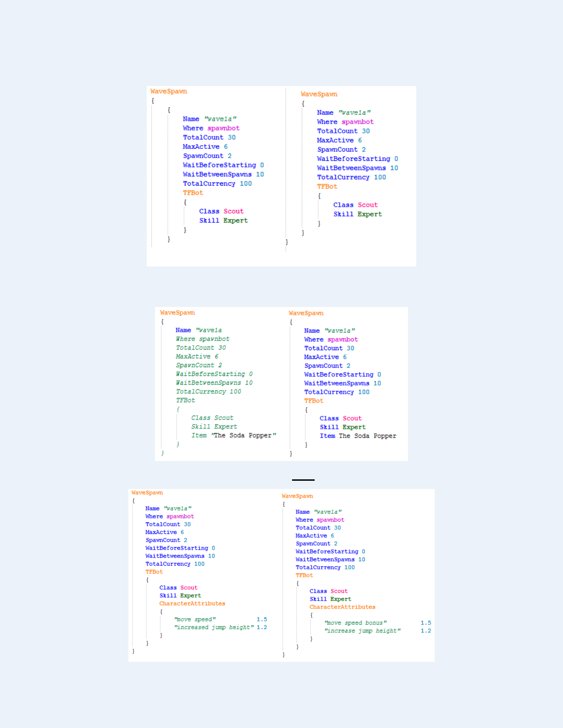Click the italic 'WaitBeforeStarting 0' line
The image size is (563, 728).
[x=214, y=374]
